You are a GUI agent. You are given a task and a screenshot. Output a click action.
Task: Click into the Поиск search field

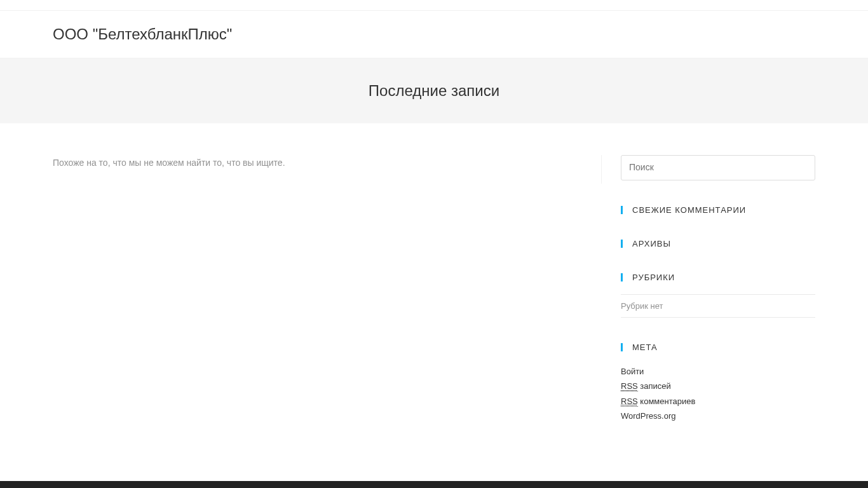(x=717, y=168)
